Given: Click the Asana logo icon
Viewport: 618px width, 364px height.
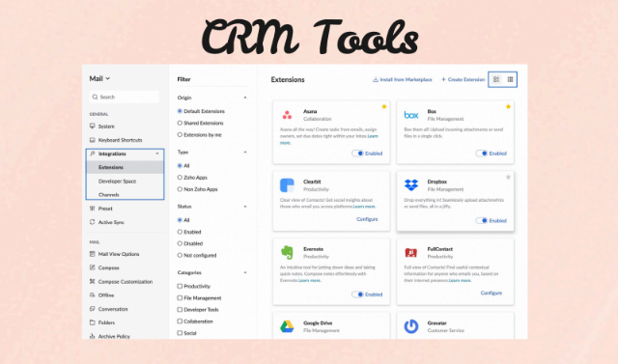Looking at the screenshot, I should click(287, 115).
